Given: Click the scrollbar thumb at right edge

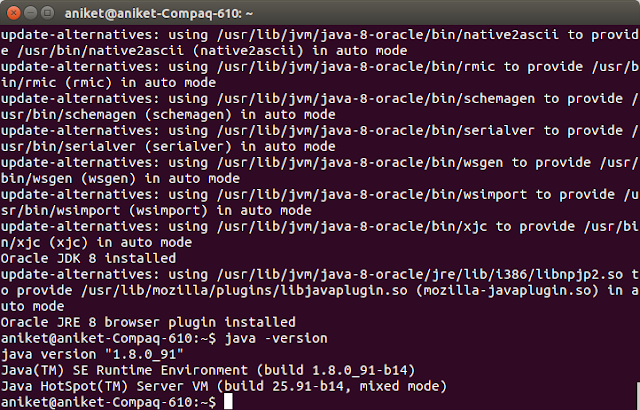Looking at the screenshot, I should tap(638, 396).
